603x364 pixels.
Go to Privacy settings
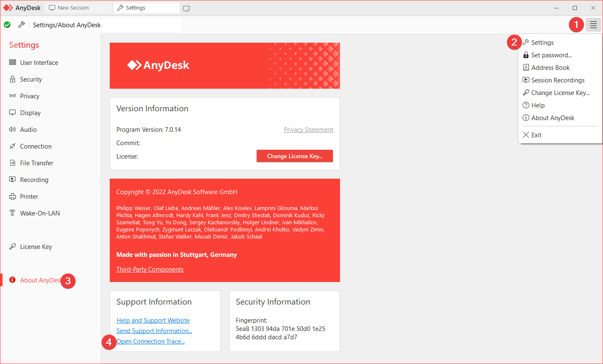(30, 96)
